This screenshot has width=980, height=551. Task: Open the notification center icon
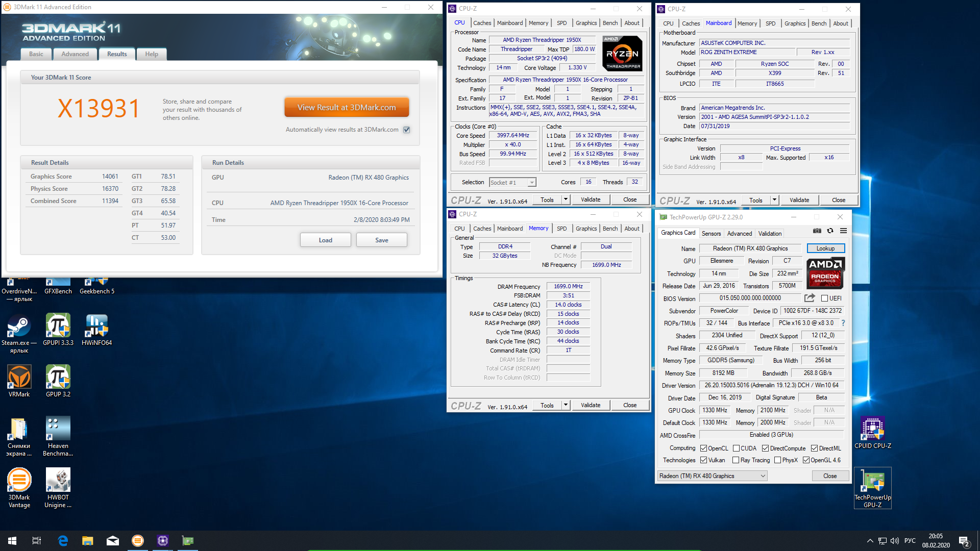(964, 541)
